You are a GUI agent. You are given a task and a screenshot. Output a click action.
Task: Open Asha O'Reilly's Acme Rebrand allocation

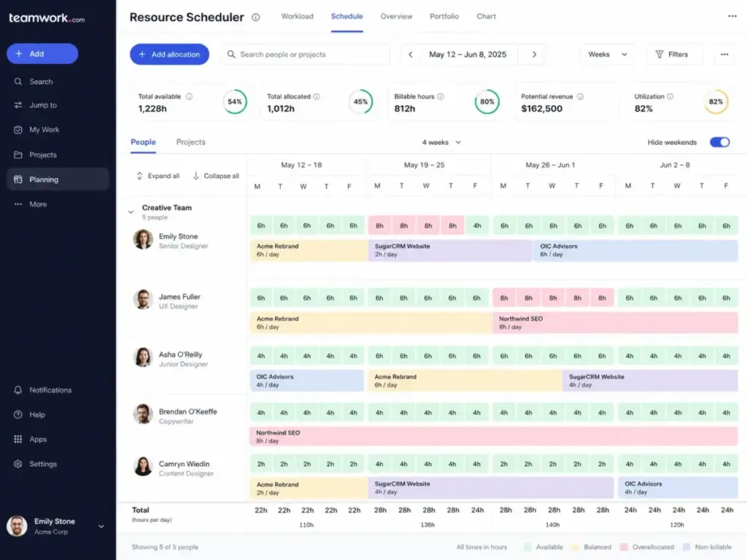coord(465,381)
